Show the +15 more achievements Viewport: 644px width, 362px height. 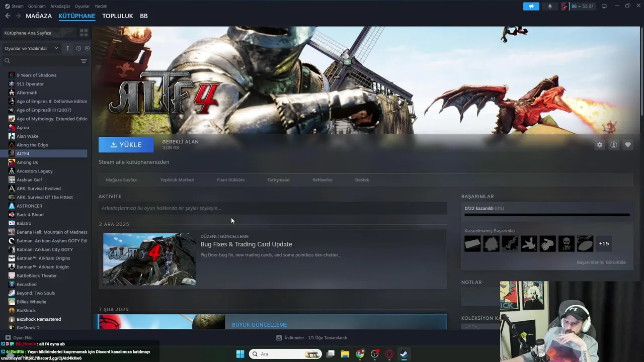click(604, 244)
